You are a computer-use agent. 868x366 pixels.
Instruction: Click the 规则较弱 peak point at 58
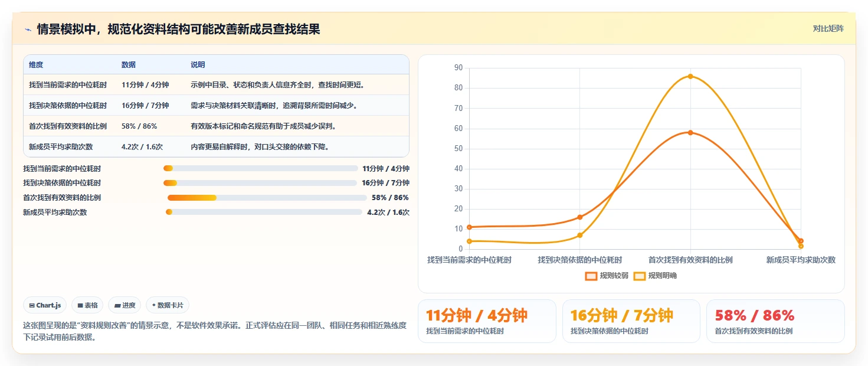click(690, 132)
